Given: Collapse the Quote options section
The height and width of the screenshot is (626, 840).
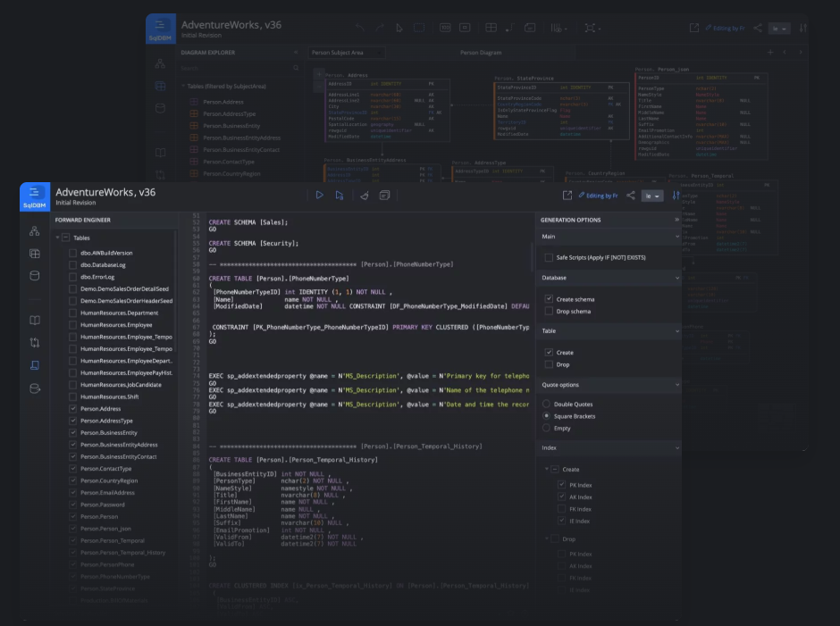Looking at the screenshot, I should tap(677, 385).
